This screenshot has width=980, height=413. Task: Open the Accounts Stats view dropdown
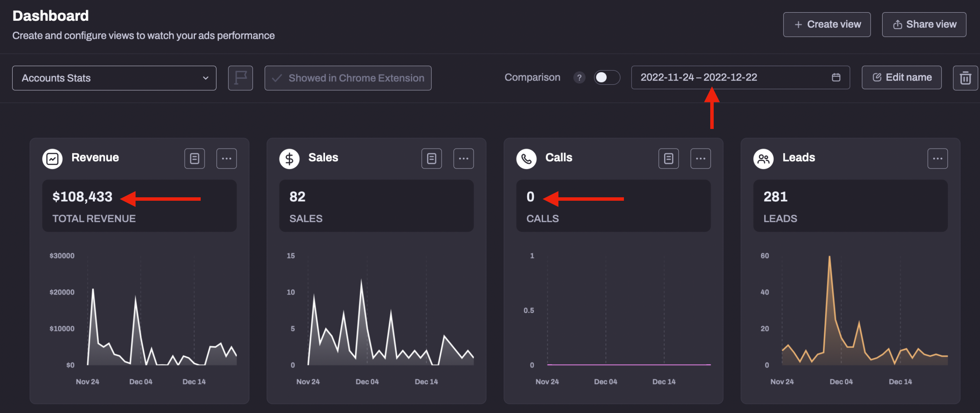click(114, 78)
